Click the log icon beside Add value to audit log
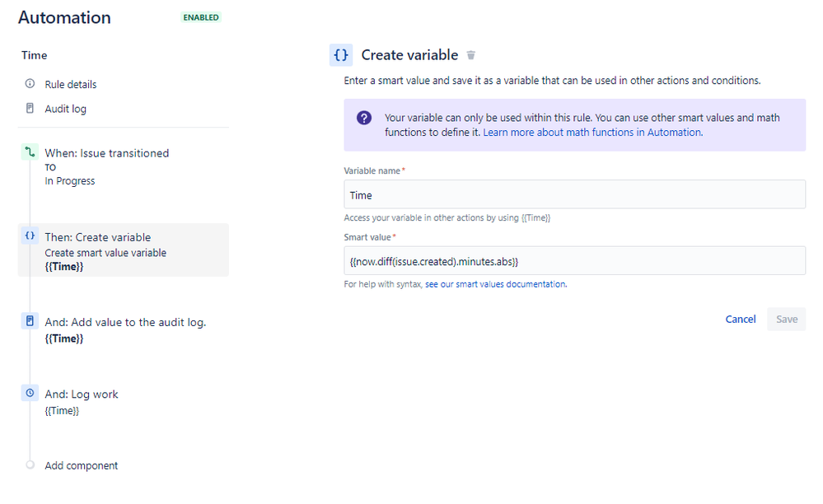The width and height of the screenshot is (823, 504). 29,321
